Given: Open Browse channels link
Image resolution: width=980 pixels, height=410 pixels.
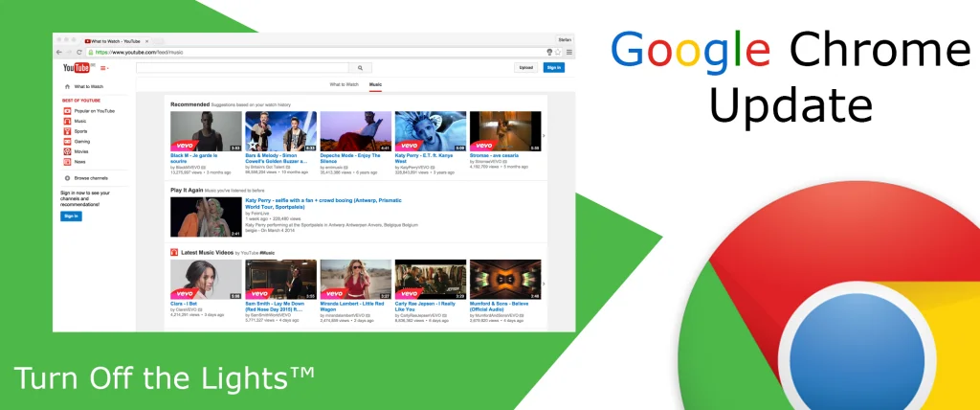Looking at the screenshot, I should (x=91, y=178).
